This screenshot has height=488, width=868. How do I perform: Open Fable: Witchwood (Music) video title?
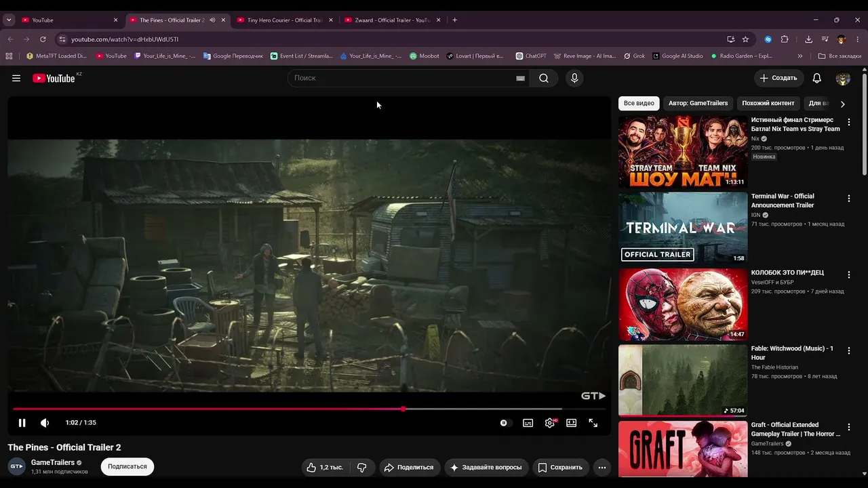pos(792,353)
